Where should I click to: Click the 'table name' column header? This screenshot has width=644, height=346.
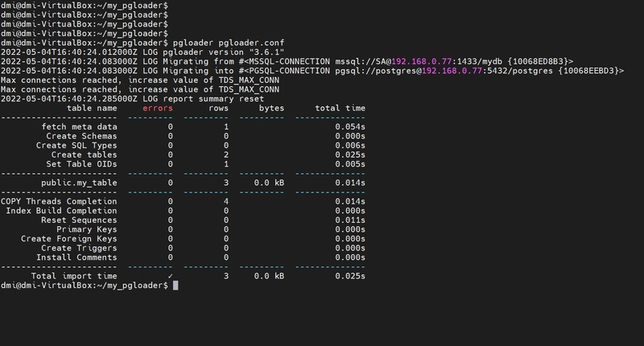coord(92,108)
